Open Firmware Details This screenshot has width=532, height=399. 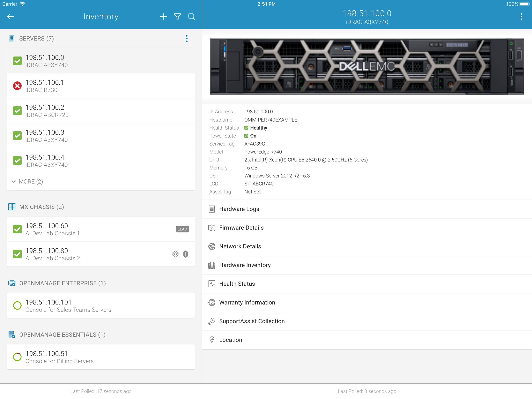(241, 228)
